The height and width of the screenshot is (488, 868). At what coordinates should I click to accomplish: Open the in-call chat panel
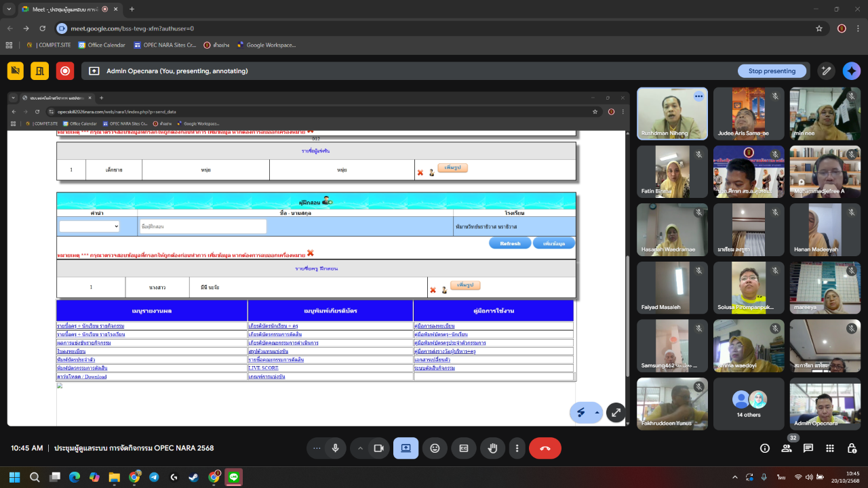click(x=808, y=448)
